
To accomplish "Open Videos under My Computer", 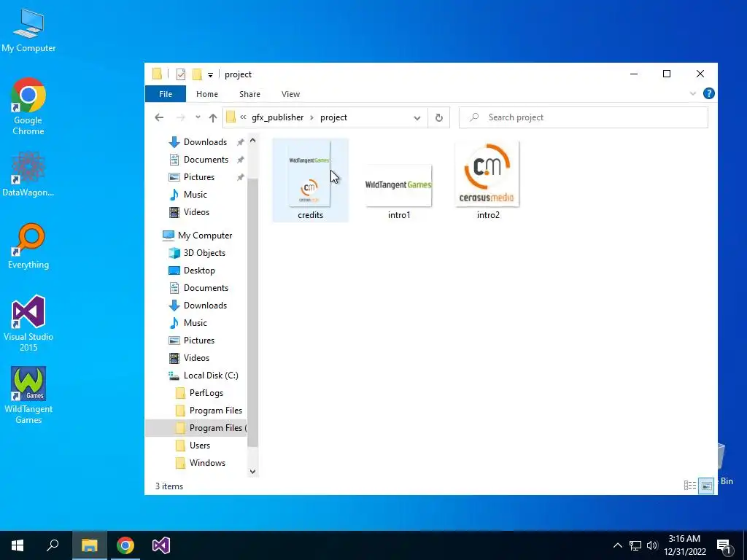I will click(x=196, y=358).
